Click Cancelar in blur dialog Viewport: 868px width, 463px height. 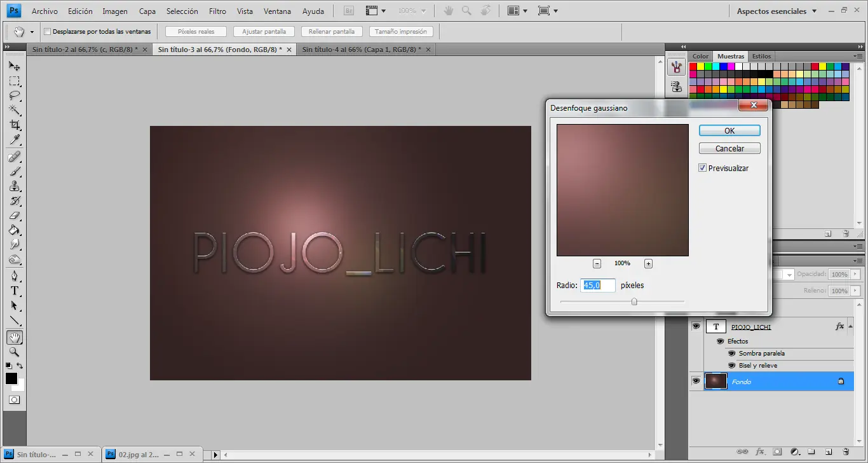point(729,148)
